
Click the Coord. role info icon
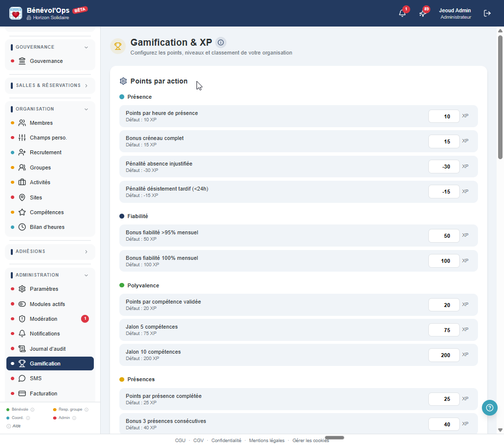28,418
